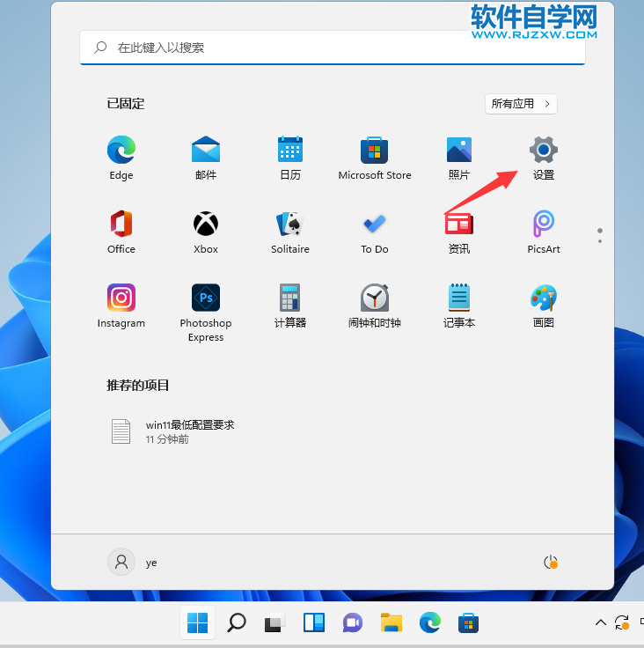
Task: Click the 在此键入以搜索 search box
Action: click(x=333, y=48)
